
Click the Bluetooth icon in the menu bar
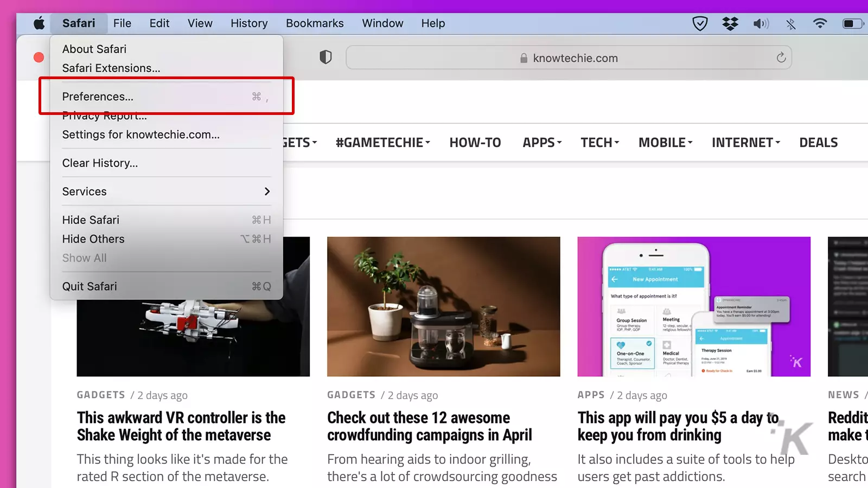tap(790, 23)
